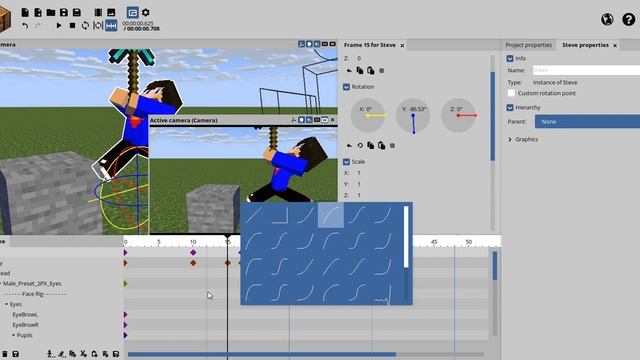The image size is (640, 360).
Task: Toggle the secondary view window button
Action: pos(132,12)
